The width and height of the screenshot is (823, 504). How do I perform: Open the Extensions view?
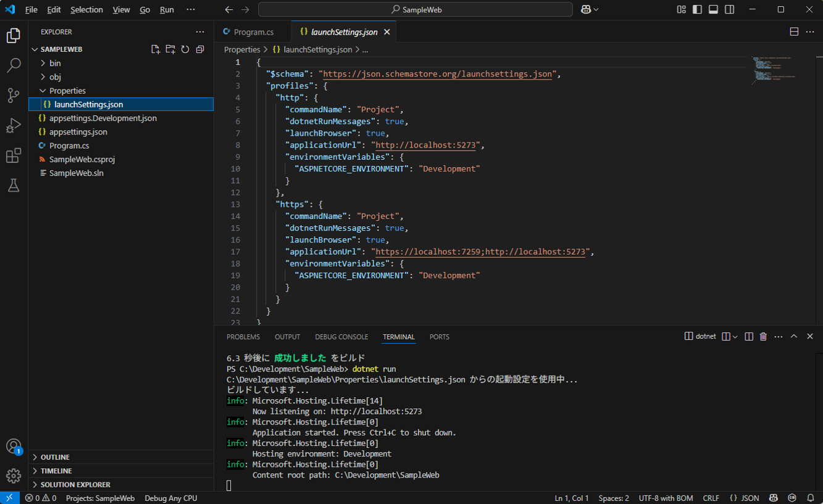[14, 155]
